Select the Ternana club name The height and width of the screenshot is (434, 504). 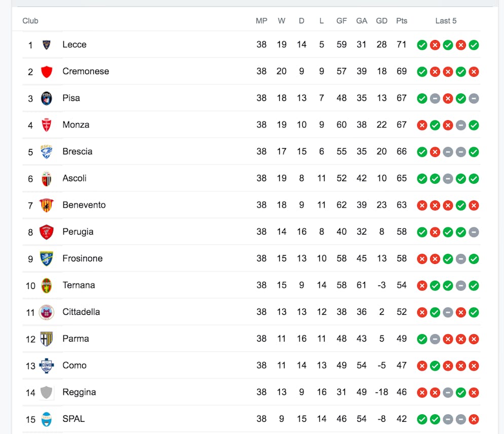[79, 285]
